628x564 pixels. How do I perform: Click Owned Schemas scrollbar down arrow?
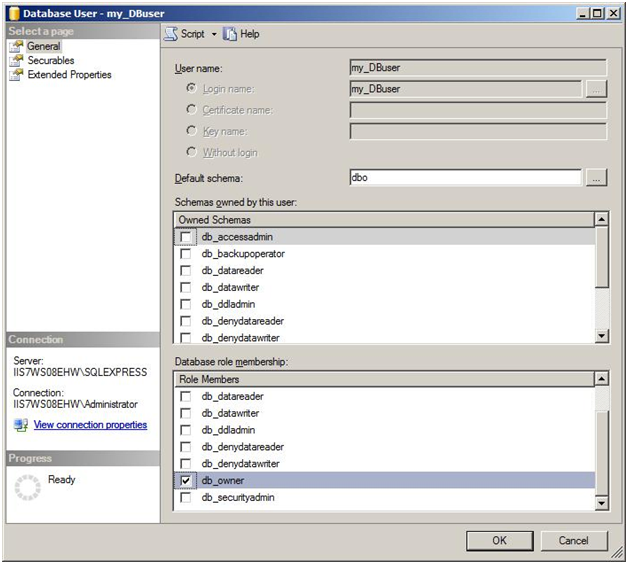tap(602, 336)
